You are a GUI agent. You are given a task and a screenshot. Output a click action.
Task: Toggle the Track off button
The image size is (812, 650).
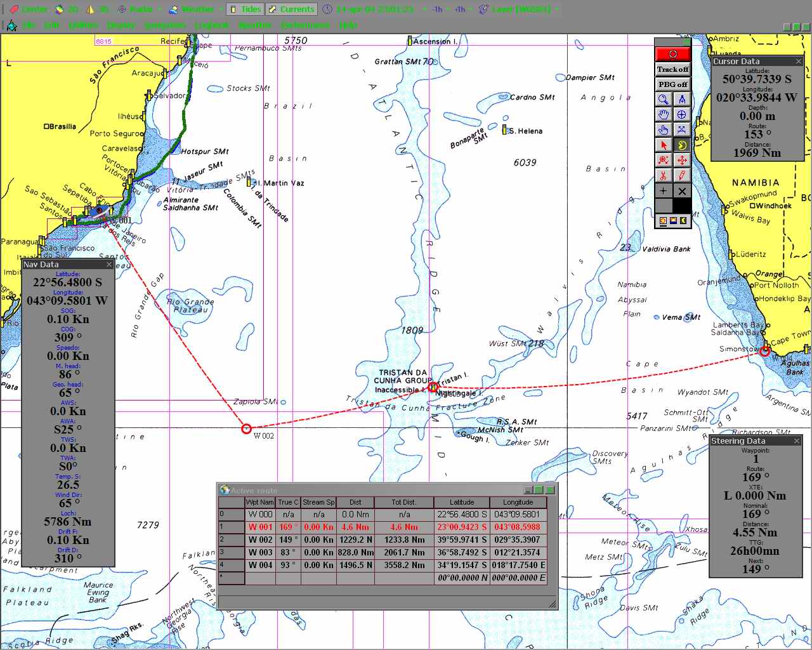tap(672, 69)
